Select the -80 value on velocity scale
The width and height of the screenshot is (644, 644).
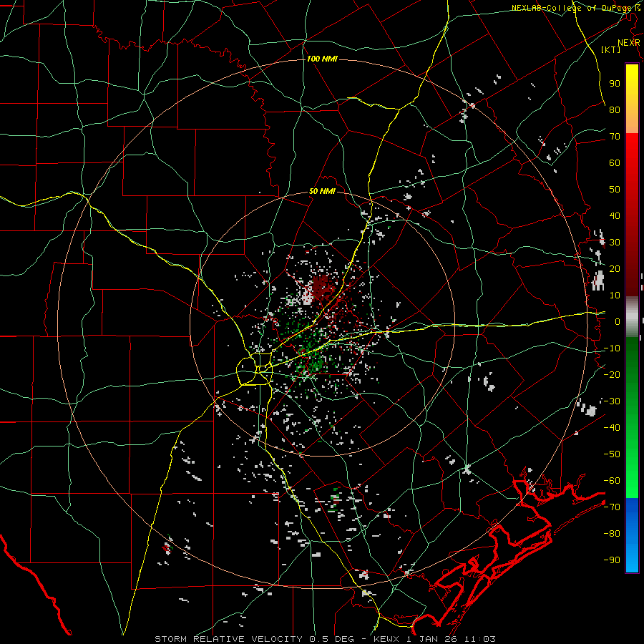coord(612,534)
